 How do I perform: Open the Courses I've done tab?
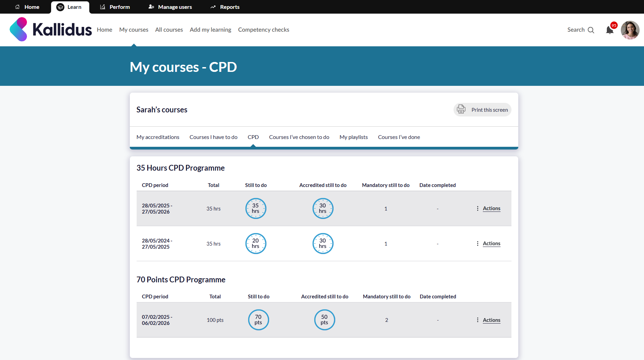(x=399, y=137)
